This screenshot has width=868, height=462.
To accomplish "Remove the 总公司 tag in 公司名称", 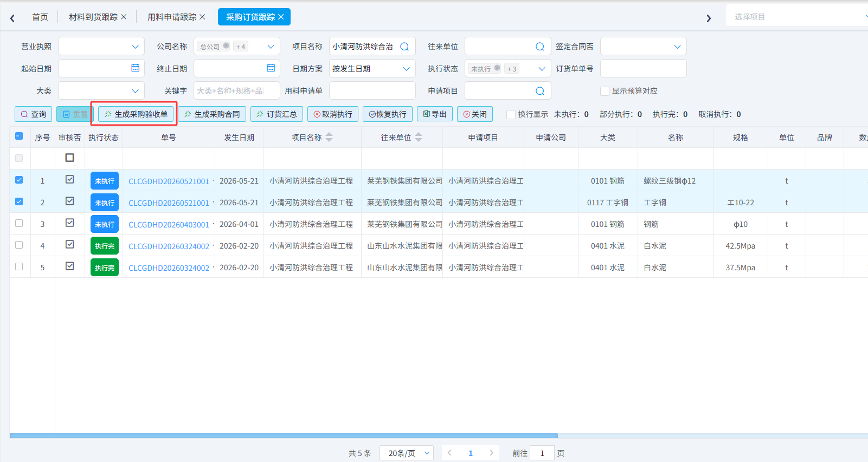I will (226, 46).
